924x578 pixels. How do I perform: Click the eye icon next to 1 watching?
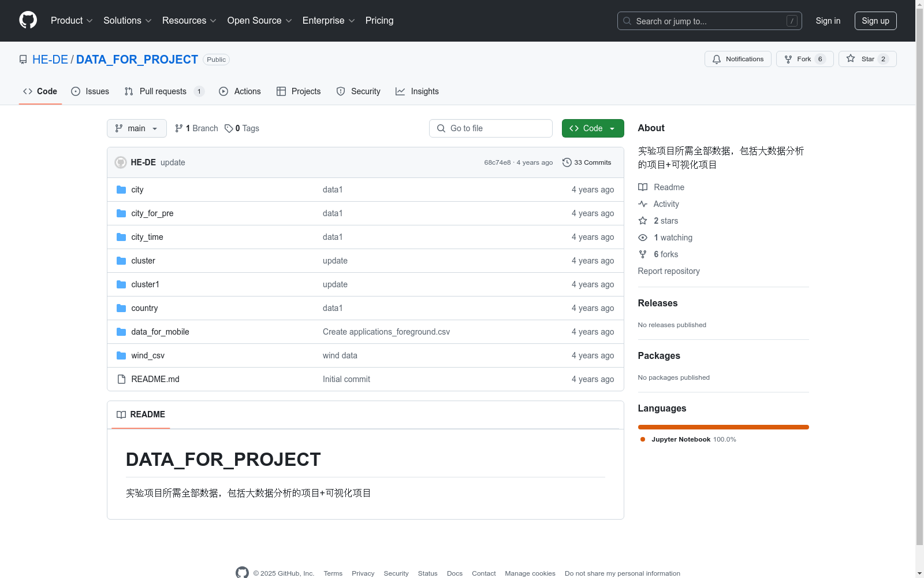[x=643, y=238]
